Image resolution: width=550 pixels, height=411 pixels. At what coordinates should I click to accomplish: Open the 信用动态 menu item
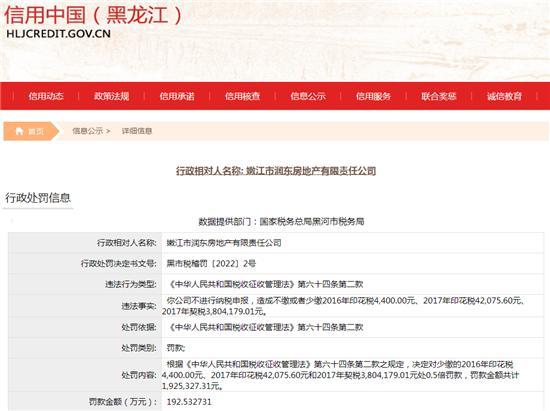[x=46, y=96]
